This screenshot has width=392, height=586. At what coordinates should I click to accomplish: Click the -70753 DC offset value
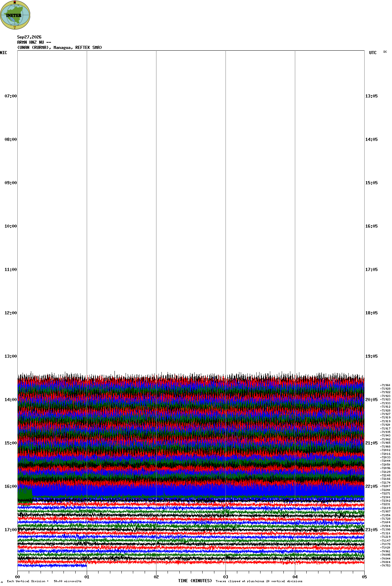tap(385, 566)
